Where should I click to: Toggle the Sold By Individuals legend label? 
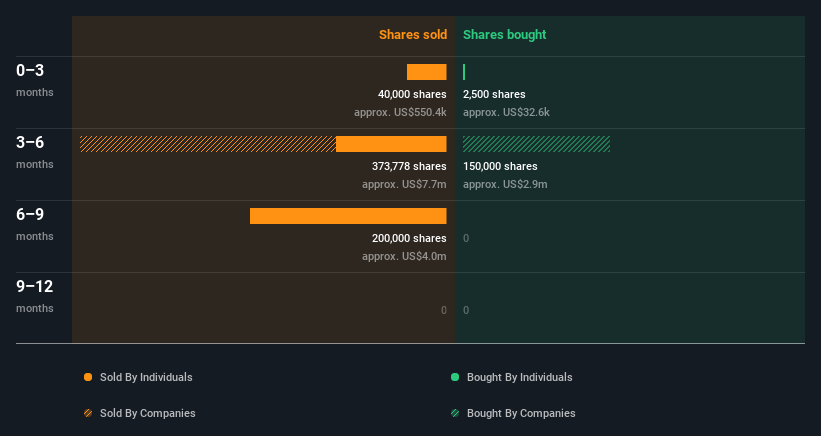[146, 377]
